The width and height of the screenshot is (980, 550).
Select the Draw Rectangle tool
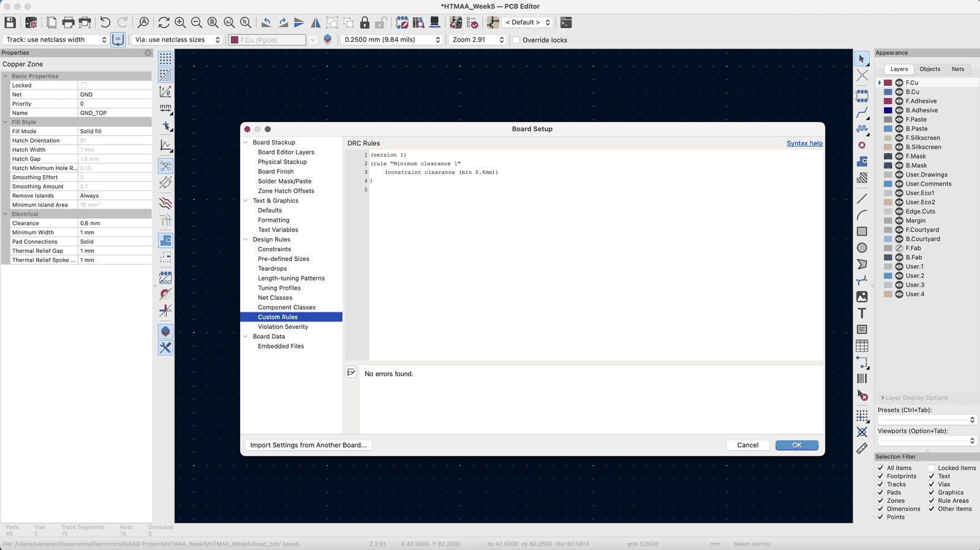click(x=862, y=232)
